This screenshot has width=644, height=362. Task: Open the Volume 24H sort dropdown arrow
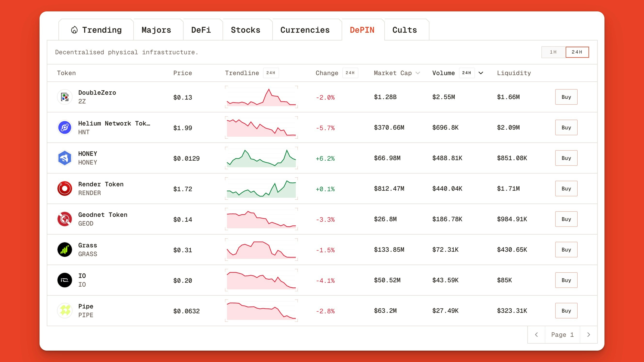[481, 73]
